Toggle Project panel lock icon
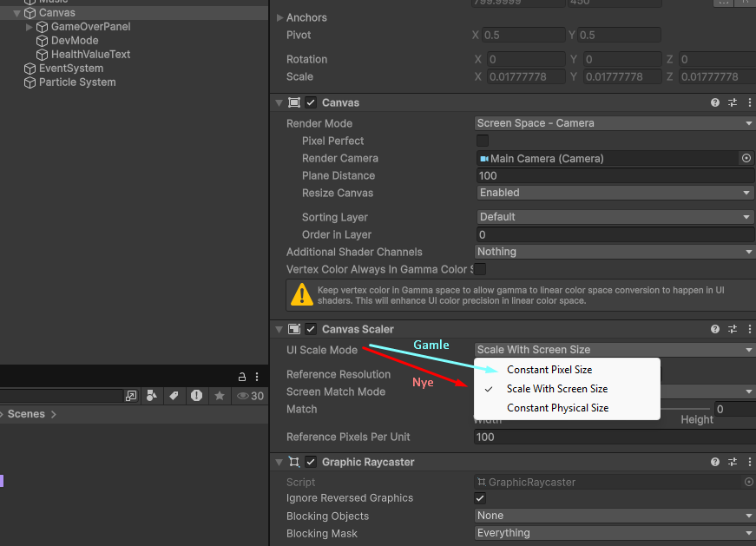Screen dimensions: 756x546 242,377
